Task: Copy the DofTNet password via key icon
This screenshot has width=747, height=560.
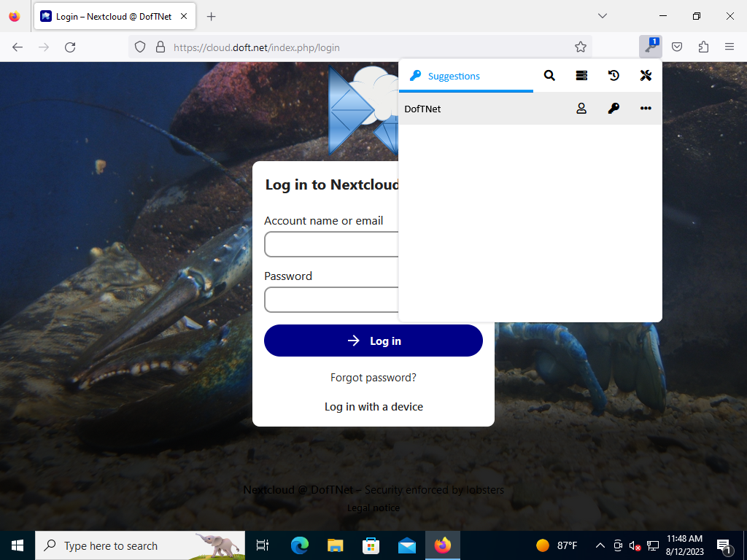Action: 614,109
